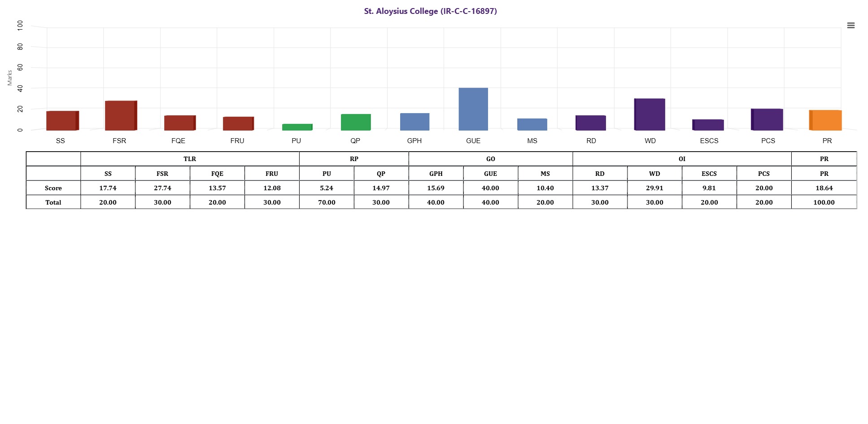Click the Marks y-axis title

(9, 78)
